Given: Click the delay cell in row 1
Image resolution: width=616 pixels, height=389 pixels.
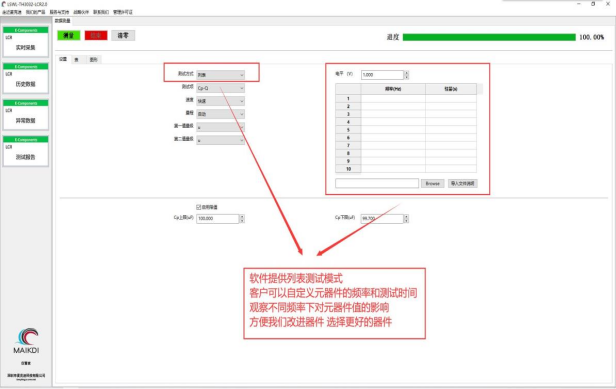Looking at the screenshot, I should [451, 99].
